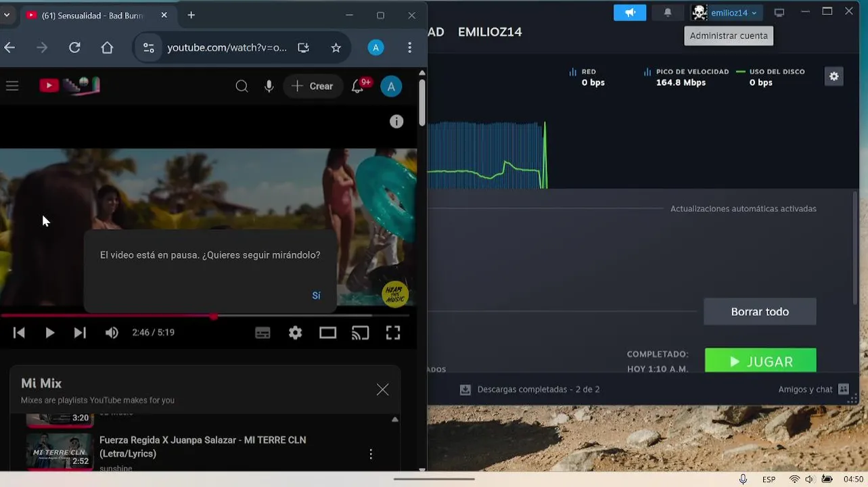Click the YouTube hamburger guide menu icon
The width and height of the screenshot is (868, 487).
[12, 86]
